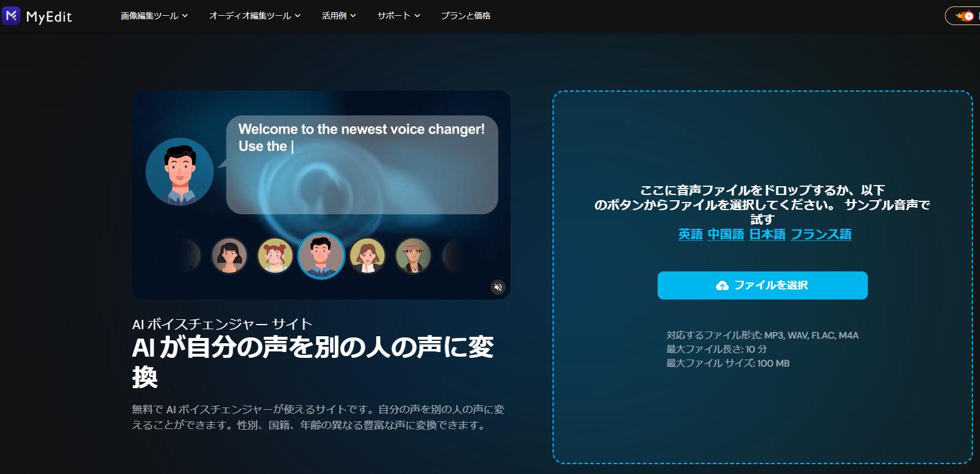Click the AI ボイスチェンジャー サイト subtitle
This screenshot has width=980, height=474.
(x=222, y=324)
